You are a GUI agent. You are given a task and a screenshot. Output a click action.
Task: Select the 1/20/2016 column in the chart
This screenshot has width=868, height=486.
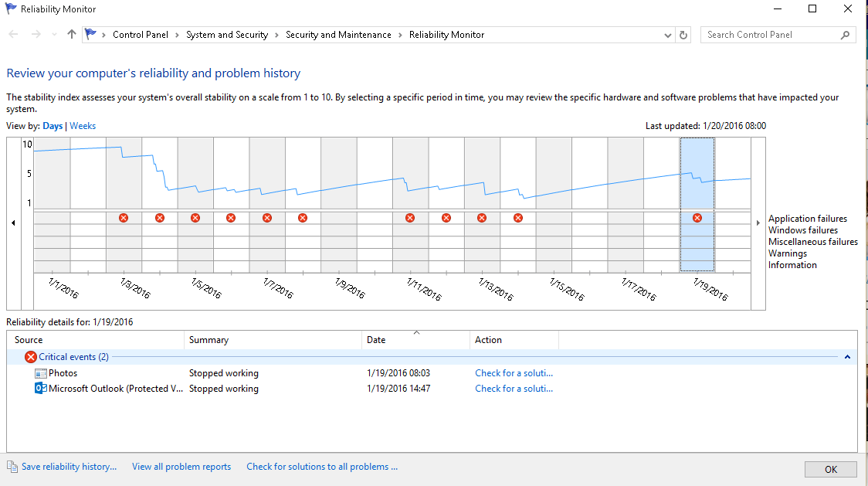(732, 205)
